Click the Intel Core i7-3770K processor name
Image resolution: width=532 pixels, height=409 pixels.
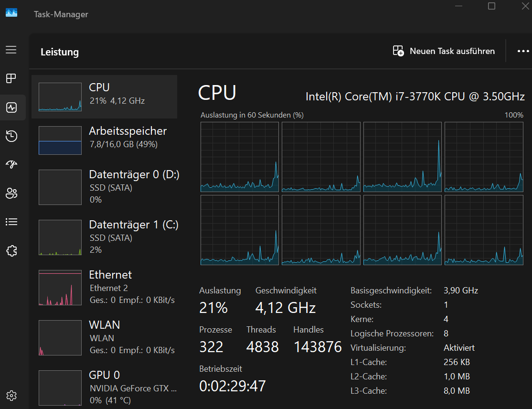(415, 97)
